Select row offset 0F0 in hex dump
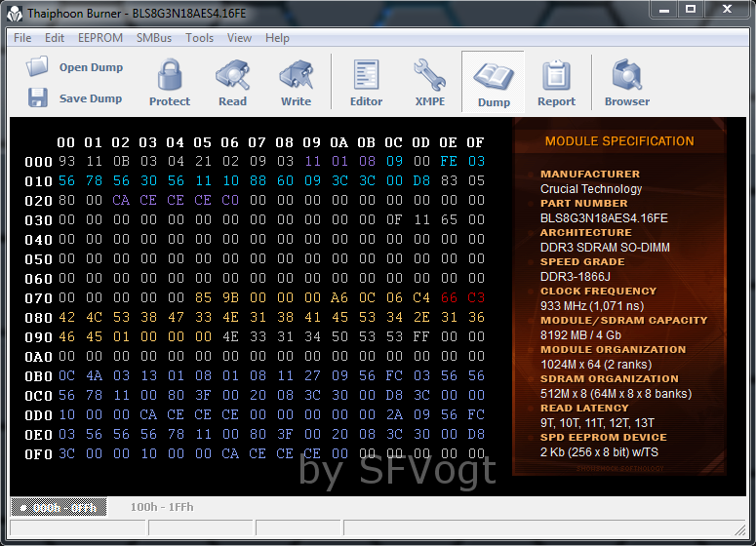 [39, 454]
